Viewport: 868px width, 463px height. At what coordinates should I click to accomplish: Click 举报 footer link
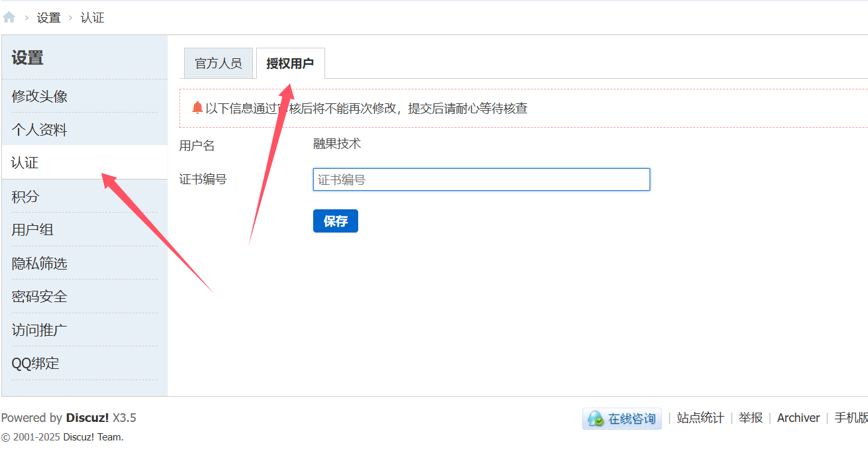[751, 418]
